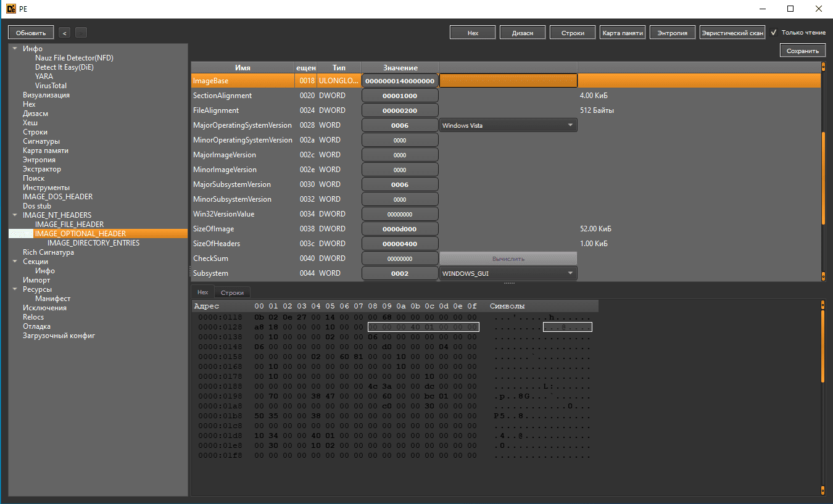Image resolution: width=833 pixels, height=504 pixels.
Task: Select IMAGE_DIRECTORY_ENTRIES tree item
Action: click(x=93, y=243)
